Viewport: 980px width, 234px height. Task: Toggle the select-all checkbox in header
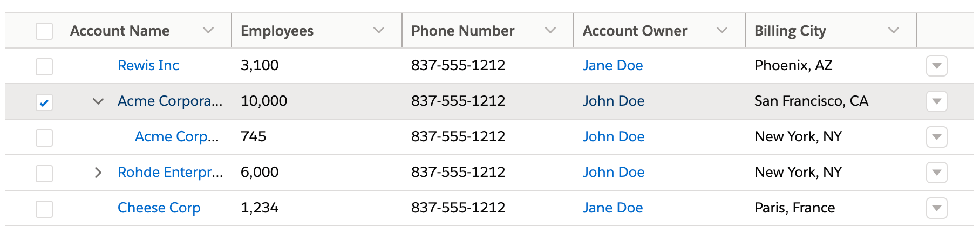click(x=44, y=31)
